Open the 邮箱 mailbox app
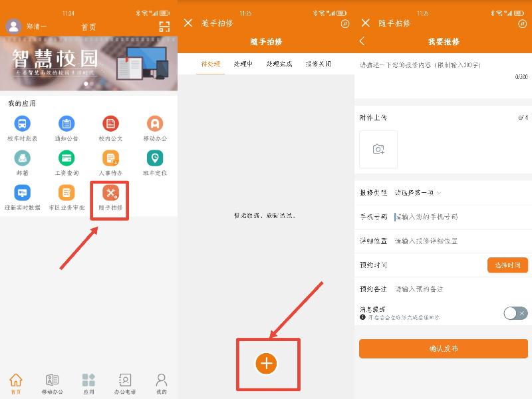 pyautogui.click(x=23, y=159)
